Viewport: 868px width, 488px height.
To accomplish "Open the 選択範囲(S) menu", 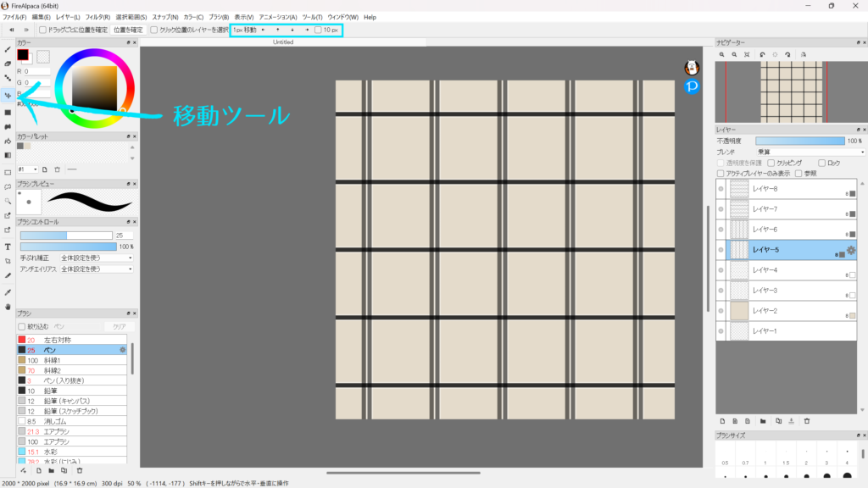I will (131, 17).
